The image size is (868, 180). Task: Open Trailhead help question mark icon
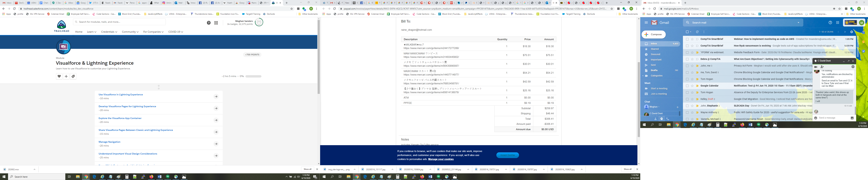pos(209,23)
